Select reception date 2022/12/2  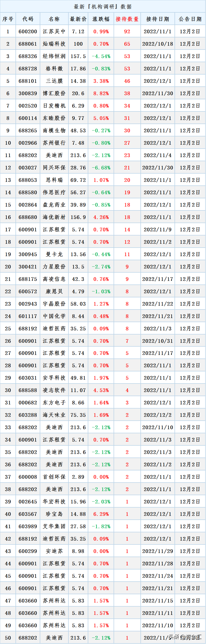coord(158,415)
